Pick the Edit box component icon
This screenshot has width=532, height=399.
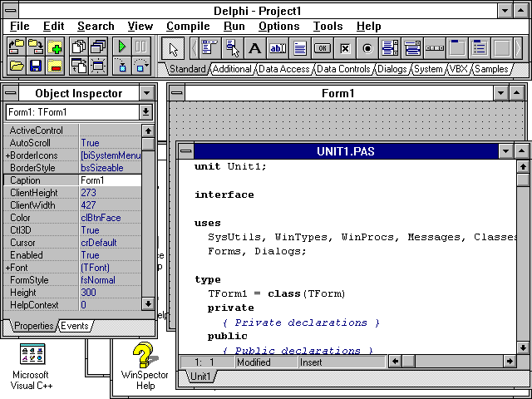pyautogui.click(x=278, y=48)
